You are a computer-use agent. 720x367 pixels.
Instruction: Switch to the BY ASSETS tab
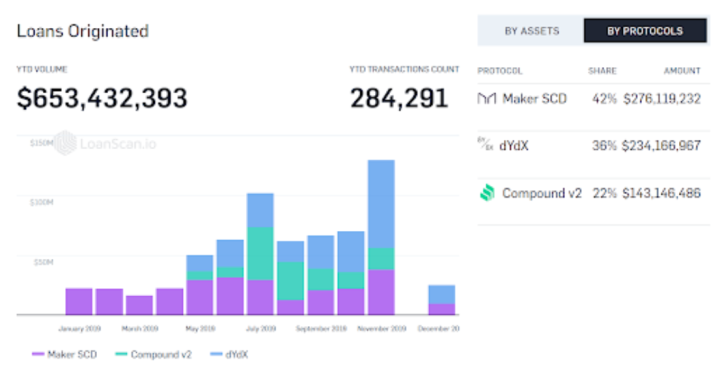point(531,31)
